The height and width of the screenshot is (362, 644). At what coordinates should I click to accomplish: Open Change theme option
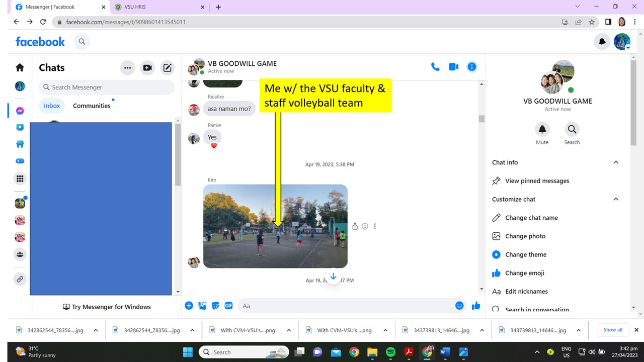(x=525, y=254)
